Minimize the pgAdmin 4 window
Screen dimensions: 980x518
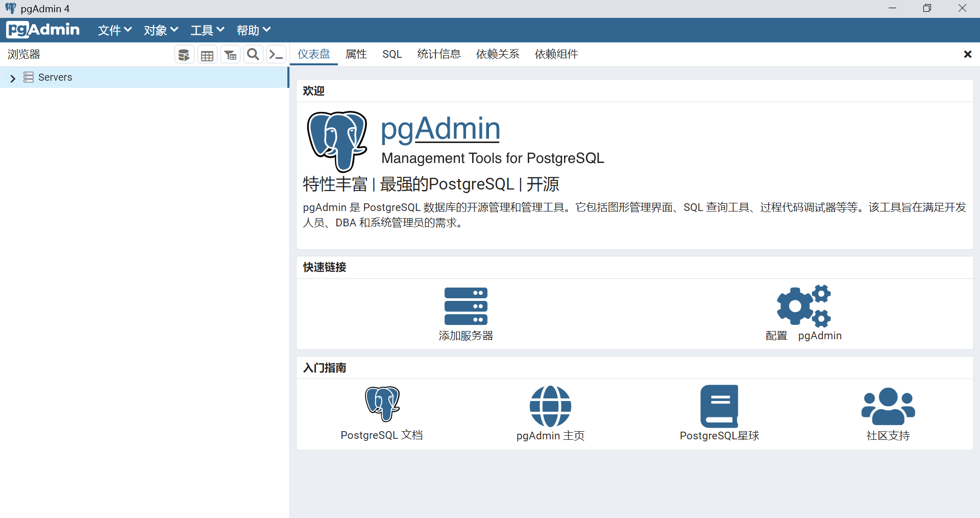[x=893, y=8]
